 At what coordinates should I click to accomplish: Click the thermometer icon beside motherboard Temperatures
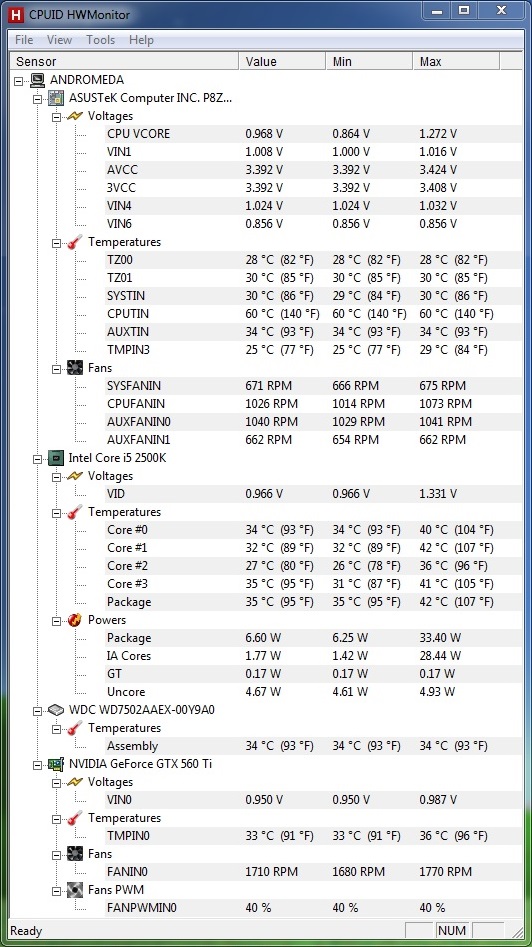[x=75, y=242]
